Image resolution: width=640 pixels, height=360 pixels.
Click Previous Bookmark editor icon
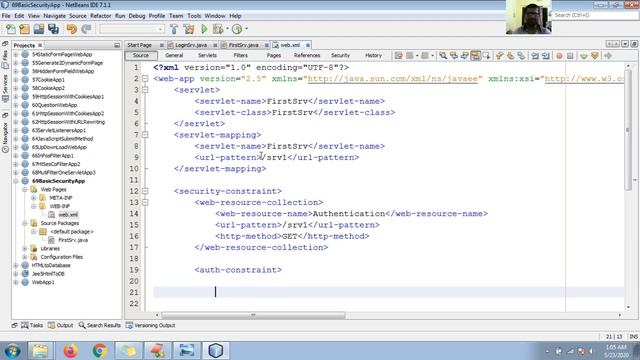(x=500, y=56)
